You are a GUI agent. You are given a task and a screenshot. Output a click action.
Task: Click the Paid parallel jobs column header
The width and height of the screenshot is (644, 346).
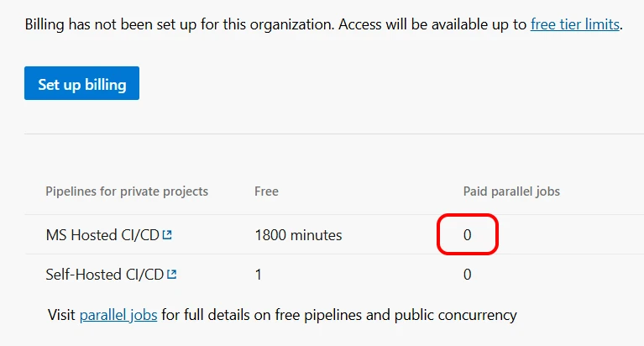point(511,191)
